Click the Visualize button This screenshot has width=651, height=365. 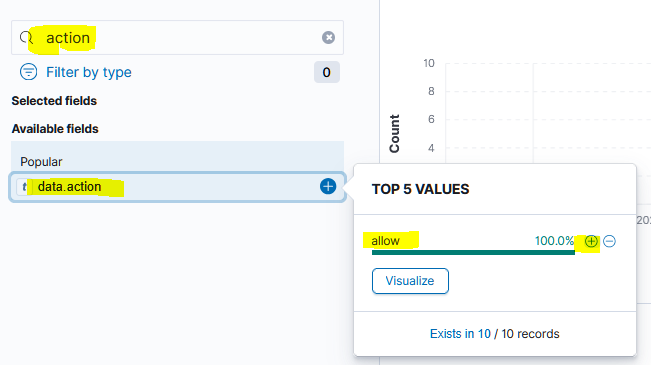pyautogui.click(x=410, y=281)
